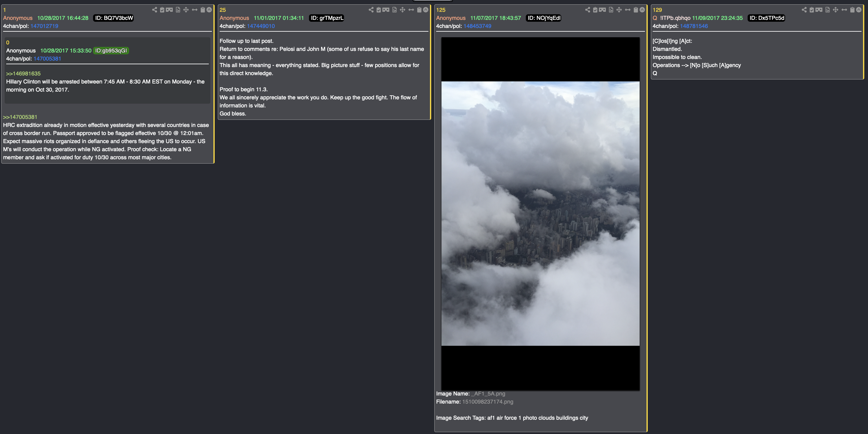Click the image file icon on post 1
Viewport: 868px width, 434px height.
[178, 10]
